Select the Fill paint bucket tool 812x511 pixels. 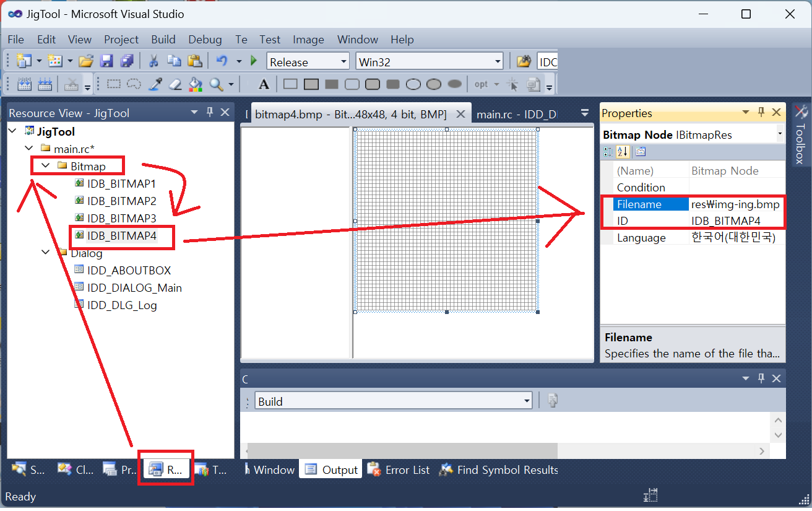(x=196, y=84)
